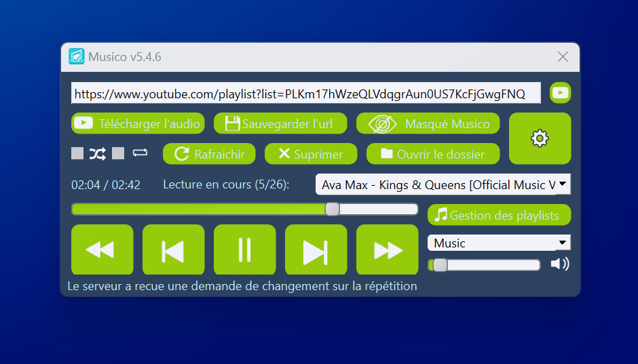Click the shuffle arrows icon
The height and width of the screenshot is (364, 638).
coord(98,154)
